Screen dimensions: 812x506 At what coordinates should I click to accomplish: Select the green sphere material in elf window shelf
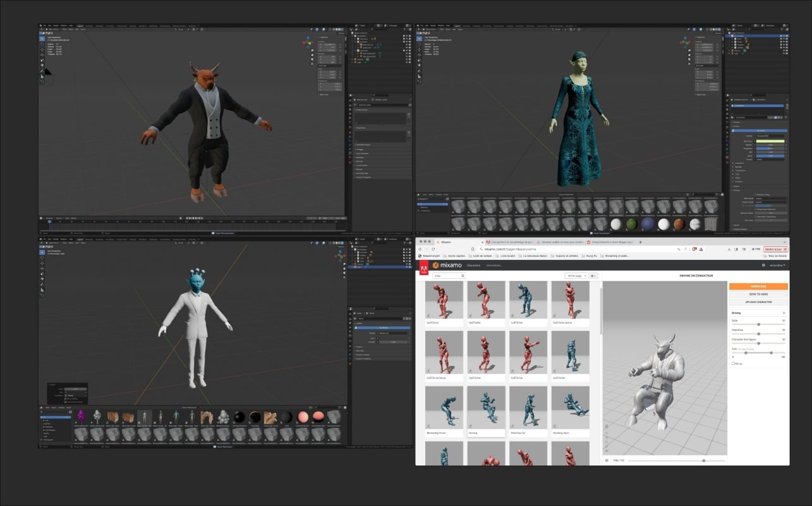pyautogui.click(x=632, y=224)
